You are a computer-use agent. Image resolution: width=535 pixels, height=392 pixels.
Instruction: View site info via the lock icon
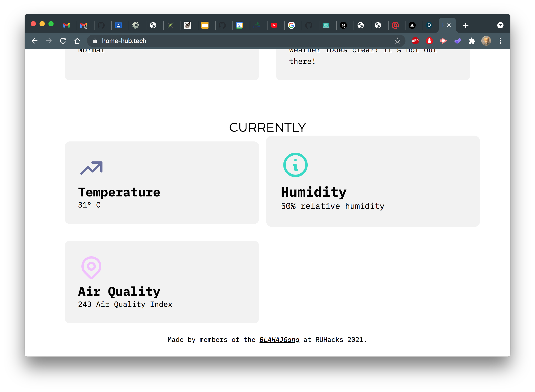[95, 41]
